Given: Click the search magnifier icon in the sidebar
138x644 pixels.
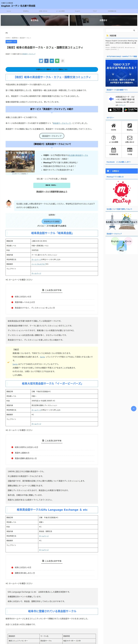Looking at the screenshot, I should [x=134, y=30].
